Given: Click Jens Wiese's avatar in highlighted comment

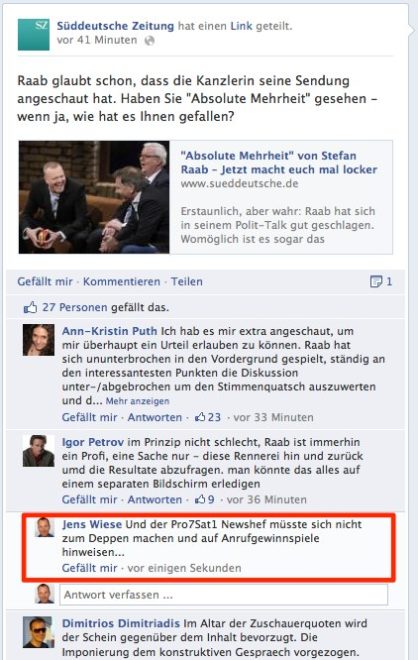Looking at the screenshot, I should 45,528.
